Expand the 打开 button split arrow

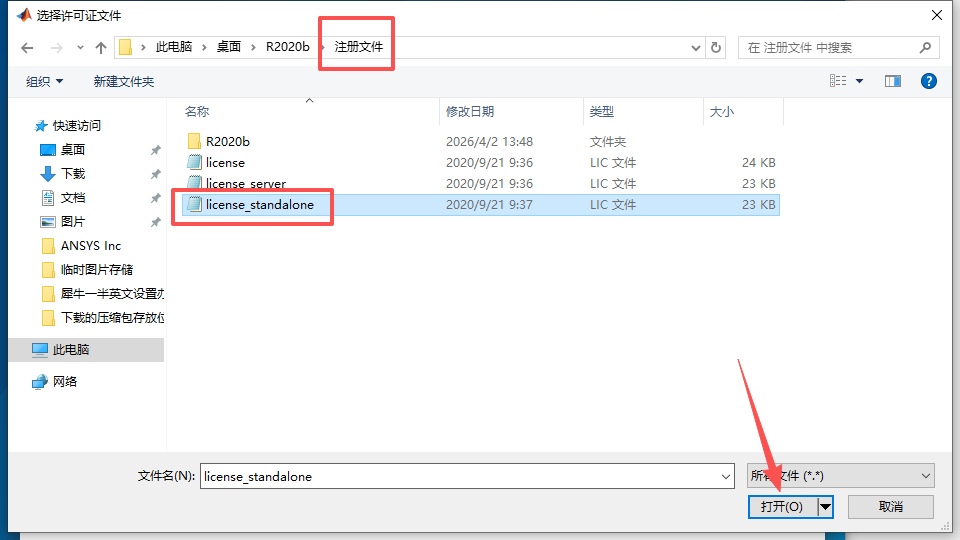pos(825,506)
